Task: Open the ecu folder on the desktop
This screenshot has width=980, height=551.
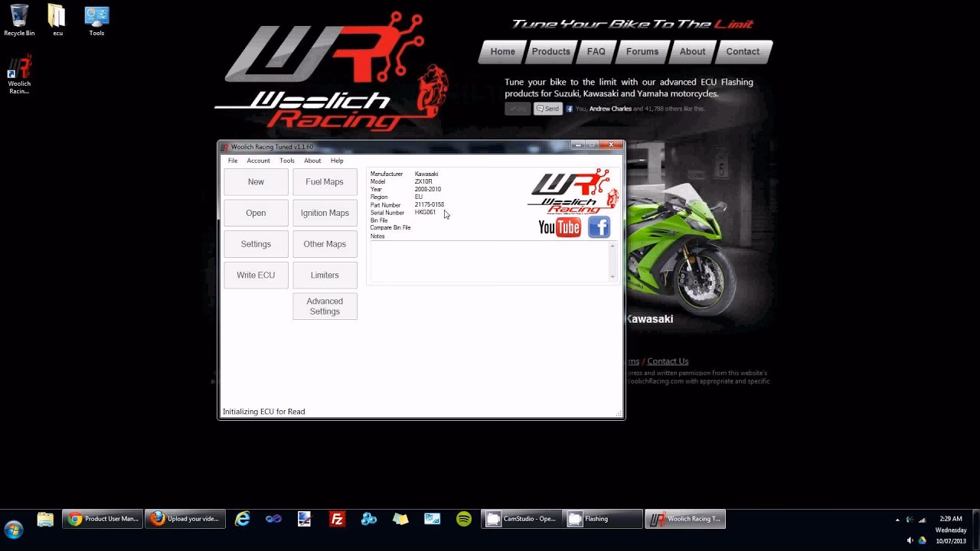Action: tap(57, 20)
